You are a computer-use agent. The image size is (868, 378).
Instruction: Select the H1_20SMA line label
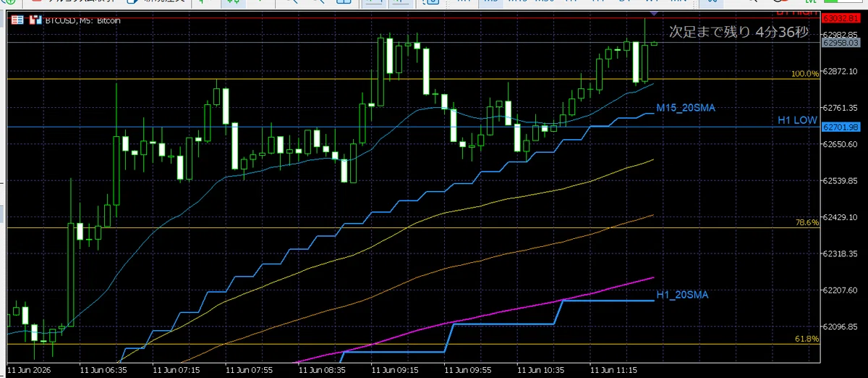tap(682, 295)
